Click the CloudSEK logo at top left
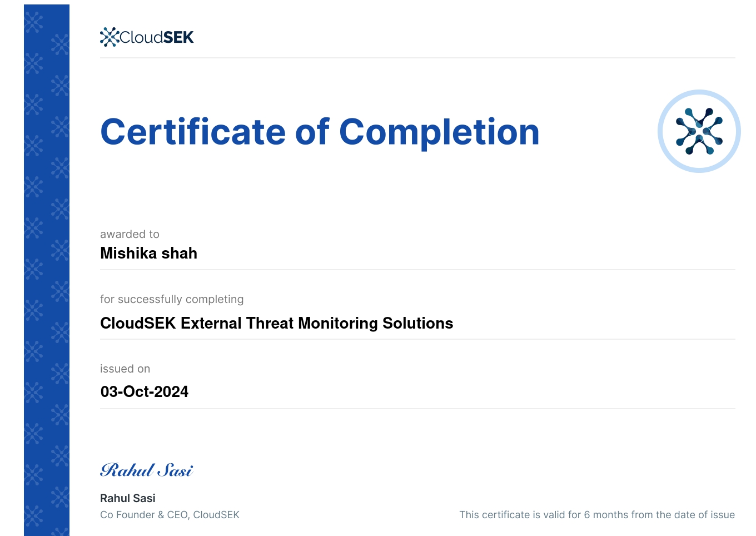Image resolution: width=756 pixels, height=536 pixels. [x=147, y=37]
